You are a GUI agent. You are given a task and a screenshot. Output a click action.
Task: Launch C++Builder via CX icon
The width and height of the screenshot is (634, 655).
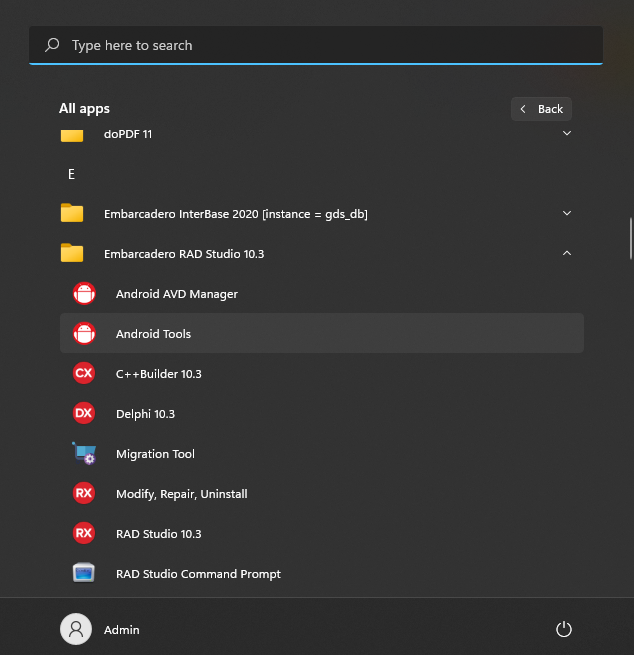(84, 373)
